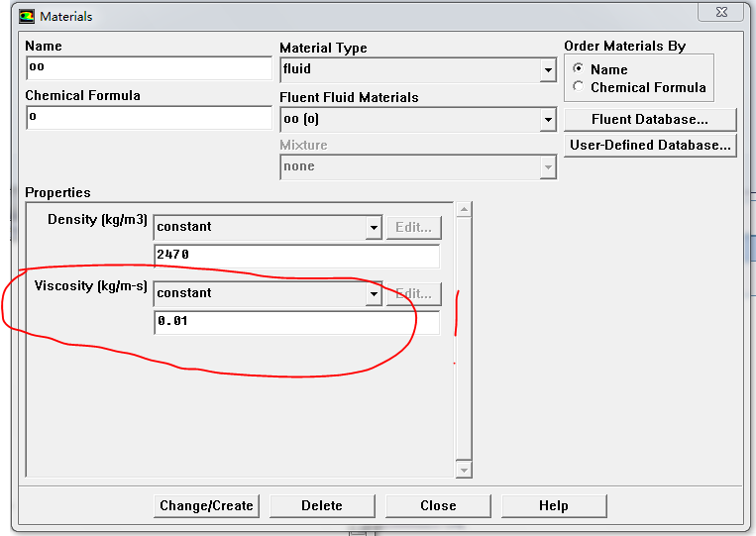Click the Close button at bottom
756x536 pixels.
click(438, 505)
